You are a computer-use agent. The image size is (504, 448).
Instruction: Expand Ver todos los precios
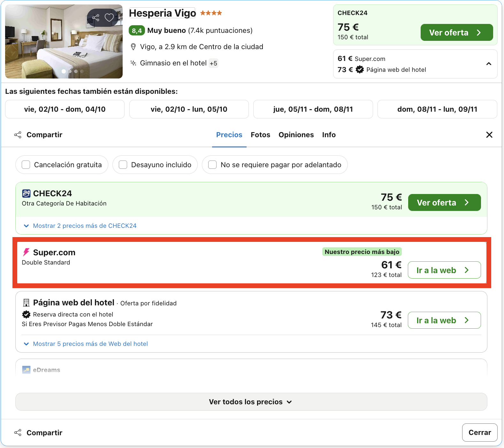[251, 402]
